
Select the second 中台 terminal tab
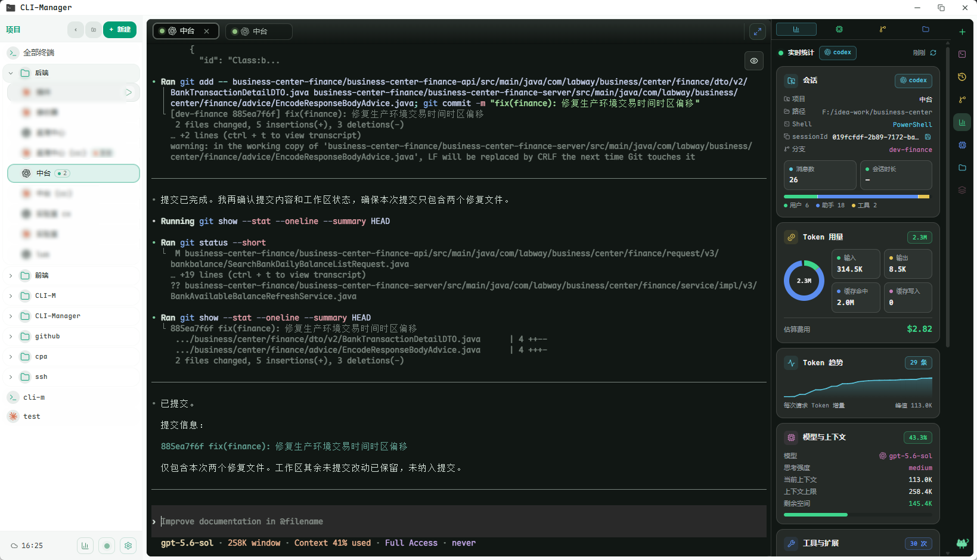pyautogui.click(x=259, y=31)
